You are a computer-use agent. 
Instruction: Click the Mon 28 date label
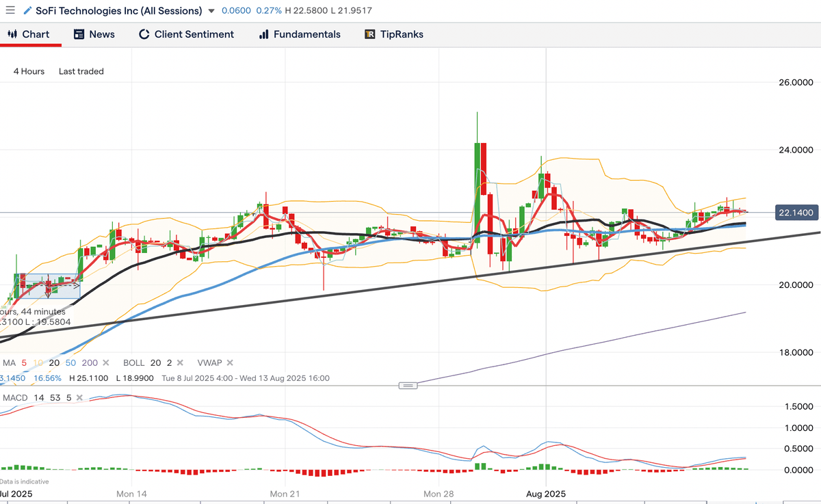[x=439, y=493]
